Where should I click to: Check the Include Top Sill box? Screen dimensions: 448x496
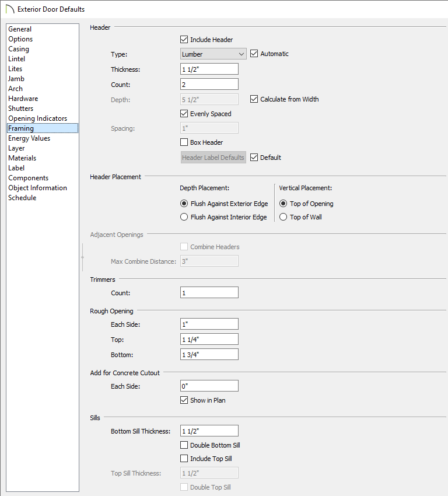click(184, 459)
